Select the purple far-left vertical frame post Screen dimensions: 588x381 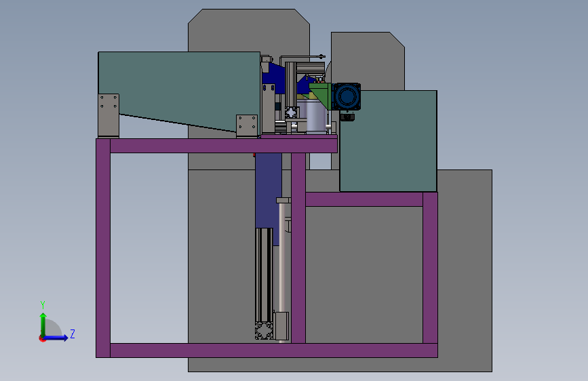pyautogui.click(x=103, y=247)
